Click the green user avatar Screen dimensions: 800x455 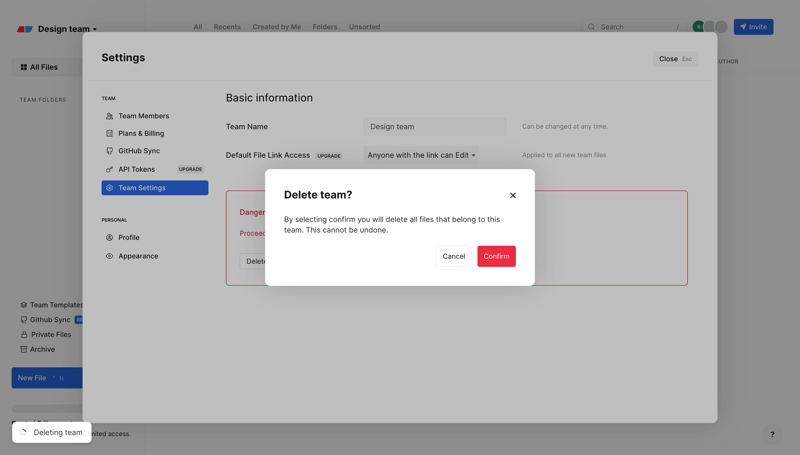tap(698, 27)
